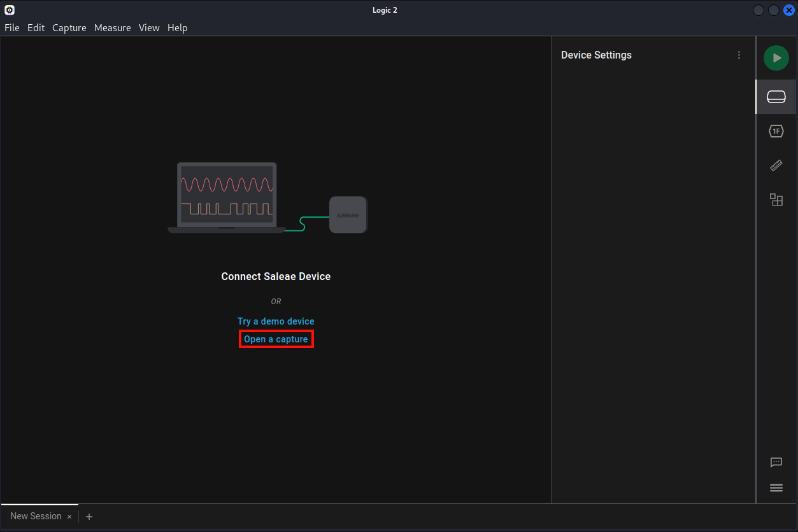Click the Device Settings panel title
This screenshot has width=798, height=532.
click(596, 55)
